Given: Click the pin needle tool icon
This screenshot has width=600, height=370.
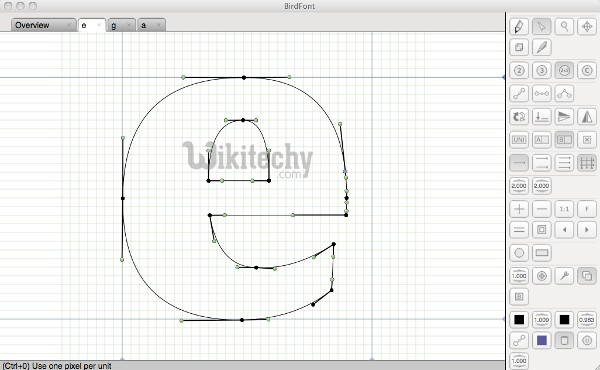Looking at the screenshot, I should pyautogui.click(x=564, y=276).
